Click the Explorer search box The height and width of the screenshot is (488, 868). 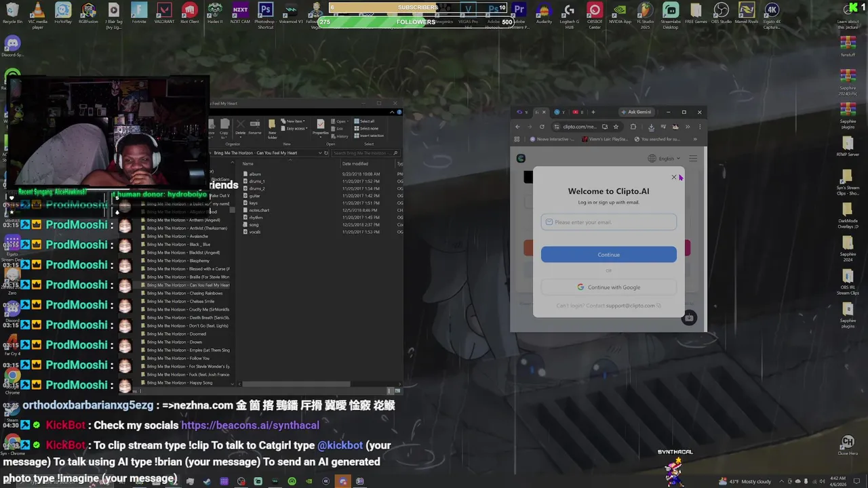pyautogui.click(x=365, y=153)
